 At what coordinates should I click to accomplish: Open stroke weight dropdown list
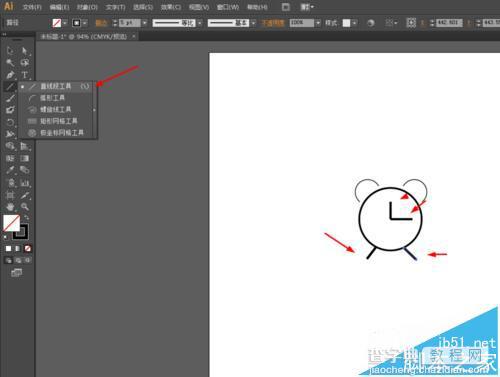(145, 23)
